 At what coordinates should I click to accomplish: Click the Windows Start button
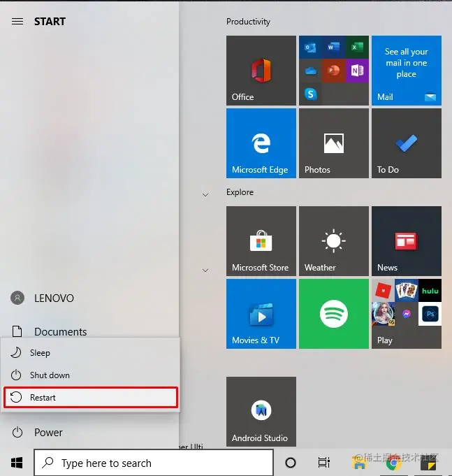(17, 463)
